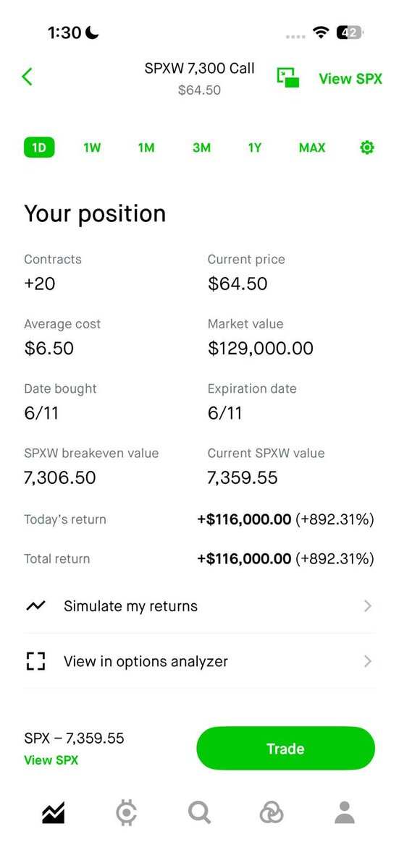Select the 1D chart range
399x868 pixels.
pyautogui.click(x=39, y=148)
